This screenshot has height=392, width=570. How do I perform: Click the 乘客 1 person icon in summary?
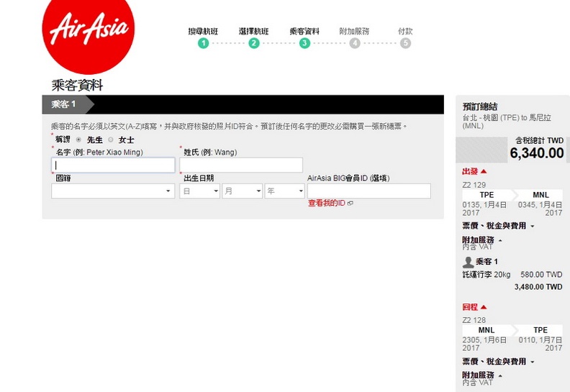[469, 262]
